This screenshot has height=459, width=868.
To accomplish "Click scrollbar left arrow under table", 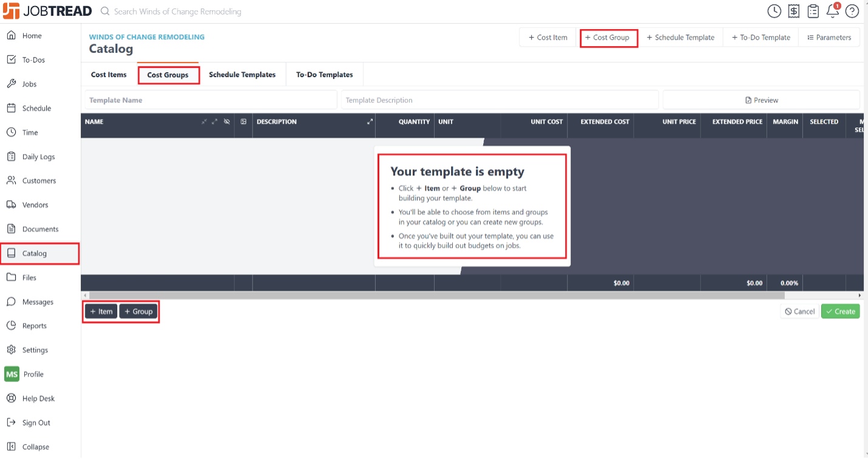I will pyautogui.click(x=84, y=295).
